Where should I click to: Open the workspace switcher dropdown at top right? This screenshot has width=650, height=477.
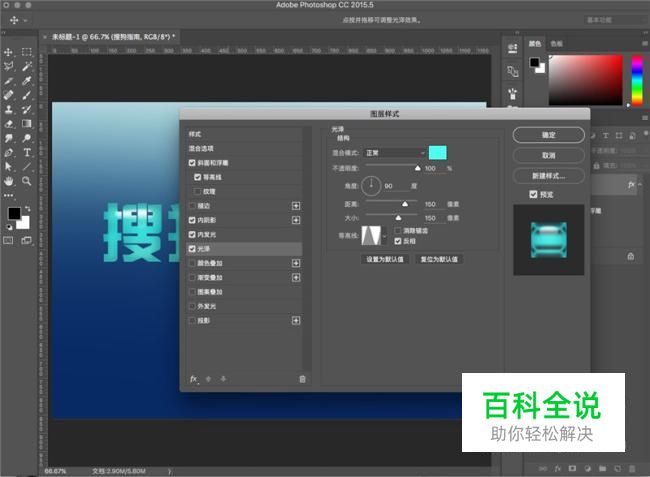tap(616, 20)
